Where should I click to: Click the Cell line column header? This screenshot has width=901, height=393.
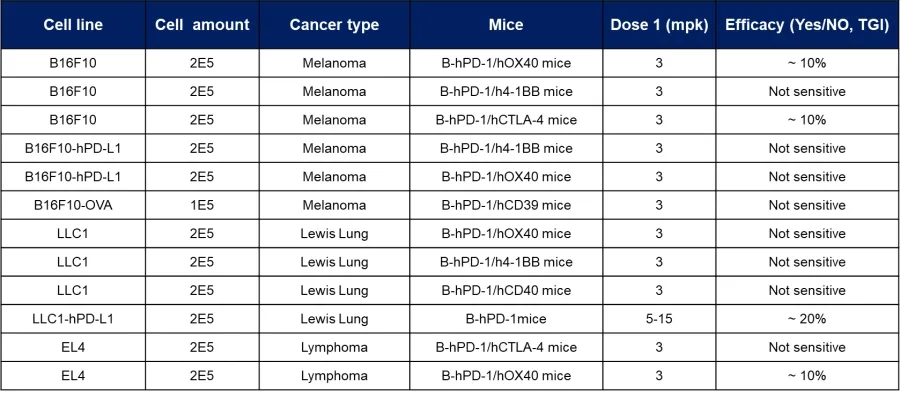coord(73,25)
